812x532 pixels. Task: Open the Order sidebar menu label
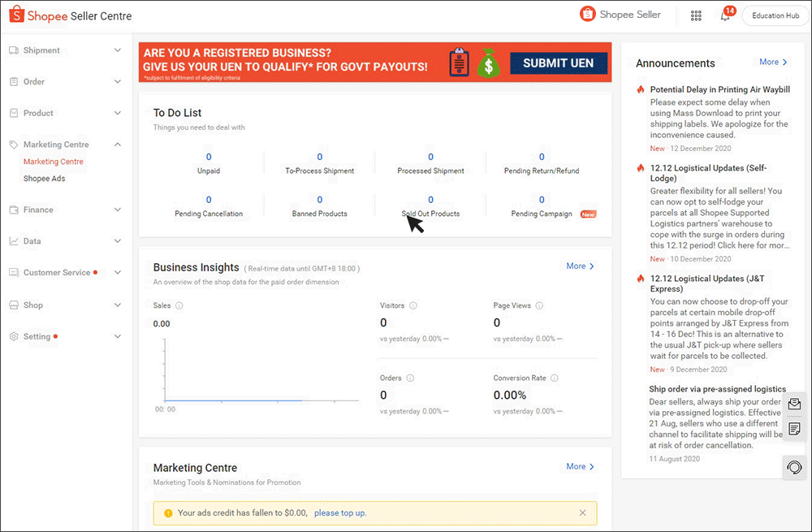pos(33,81)
